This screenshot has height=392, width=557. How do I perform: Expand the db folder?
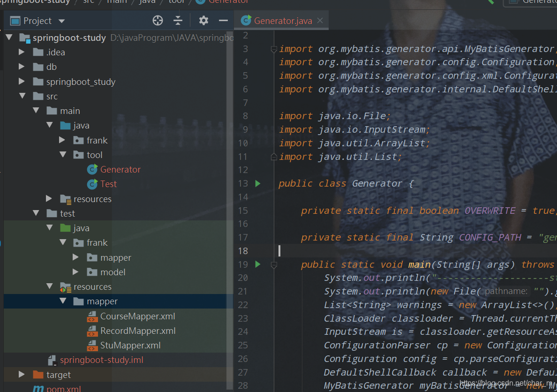pyautogui.click(x=22, y=67)
